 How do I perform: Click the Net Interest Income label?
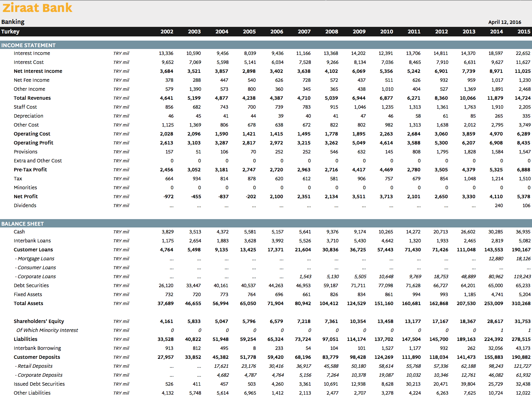(x=38, y=71)
